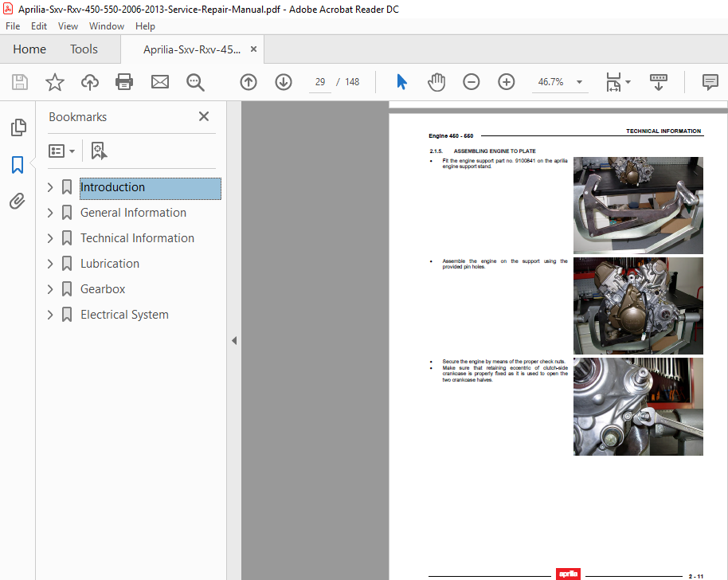The image size is (728, 580).
Task: Expand the Introduction bookmark
Action: click(50, 187)
